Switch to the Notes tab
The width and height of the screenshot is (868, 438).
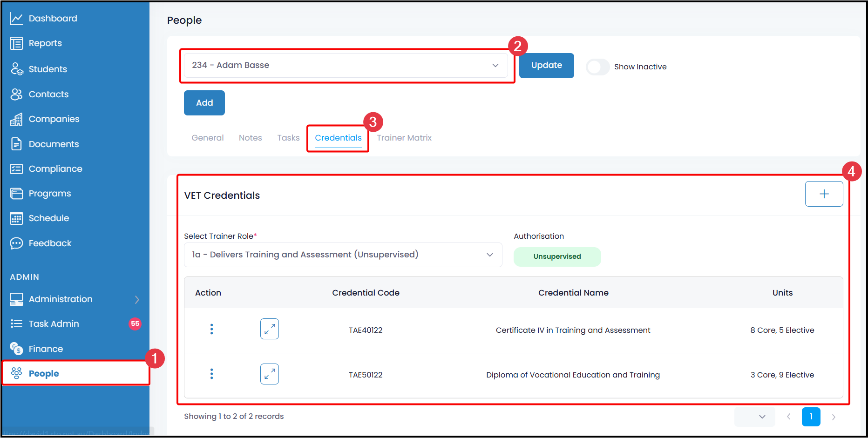(251, 138)
